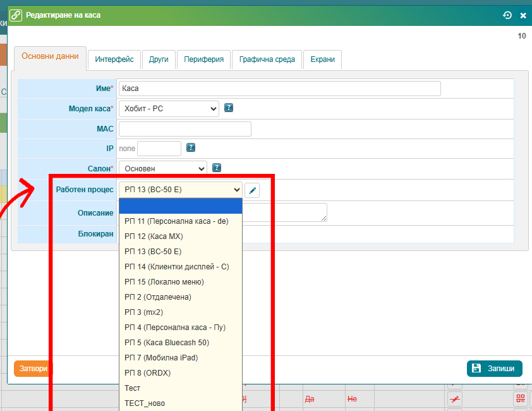The image size is (532, 411).
Task: Click the link icon in dialog header
Action: tap(16, 15)
